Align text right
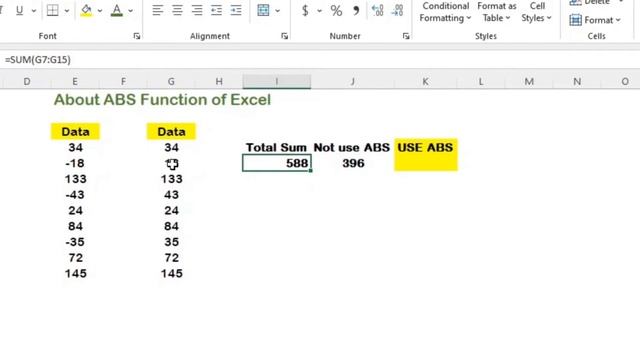 point(197,10)
